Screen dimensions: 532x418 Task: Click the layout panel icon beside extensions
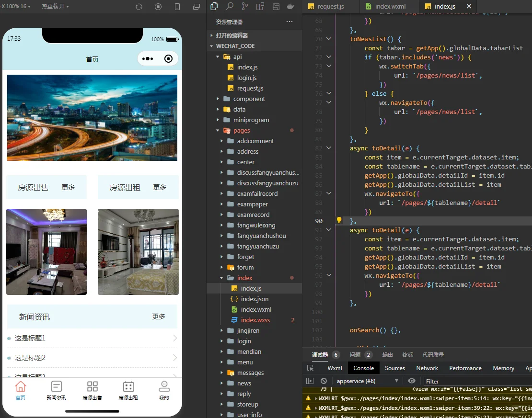[276, 6]
